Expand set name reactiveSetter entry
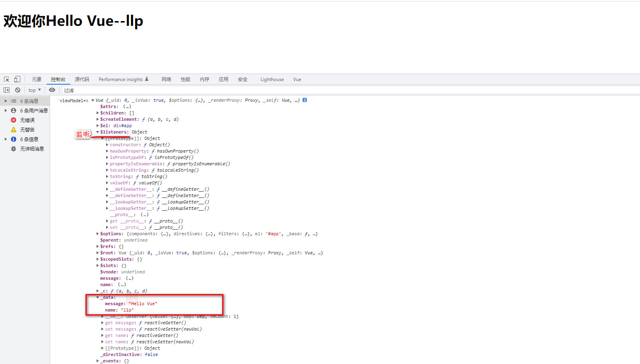The height and width of the screenshot is (364, 640). pos(102,342)
